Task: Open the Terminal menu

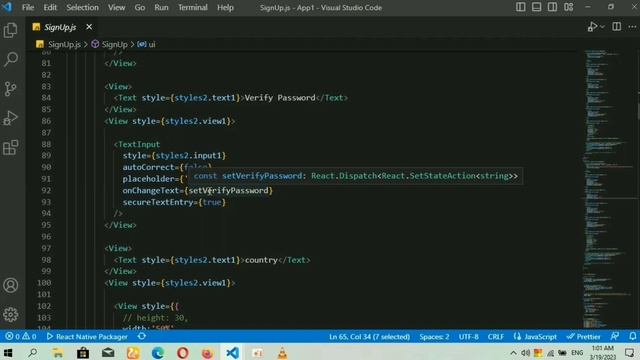Action: tap(193, 7)
